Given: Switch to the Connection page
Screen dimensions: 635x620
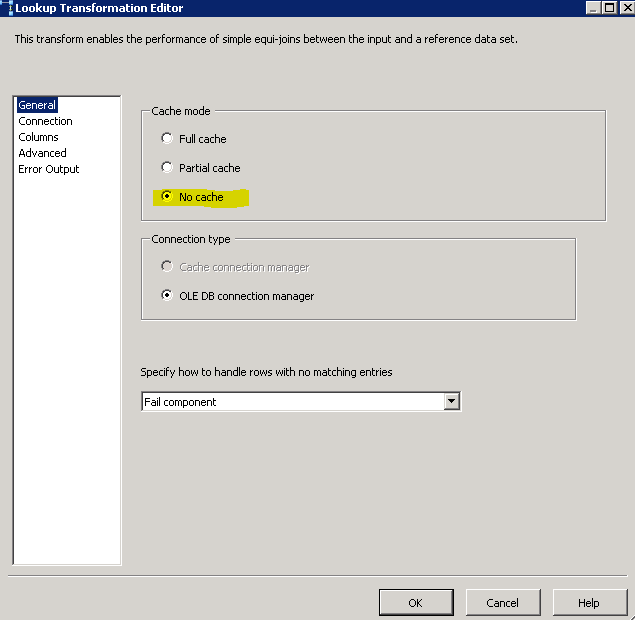Looking at the screenshot, I should 45,121.
